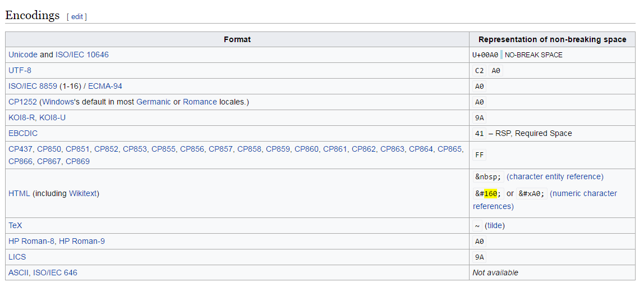
Task: Click the Romance link
Action: (x=200, y=102)
